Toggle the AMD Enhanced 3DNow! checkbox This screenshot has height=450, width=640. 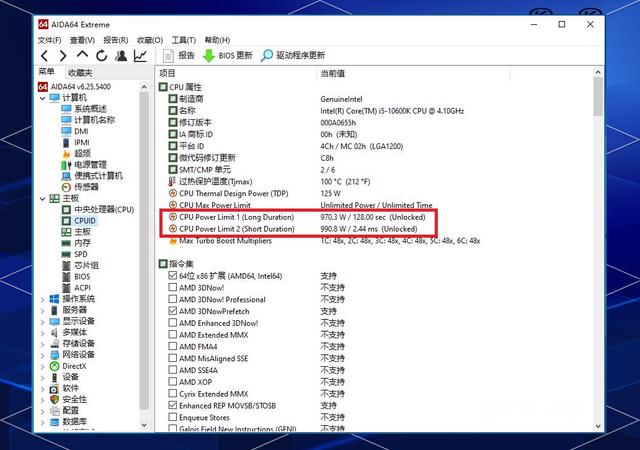click(173, 323)
